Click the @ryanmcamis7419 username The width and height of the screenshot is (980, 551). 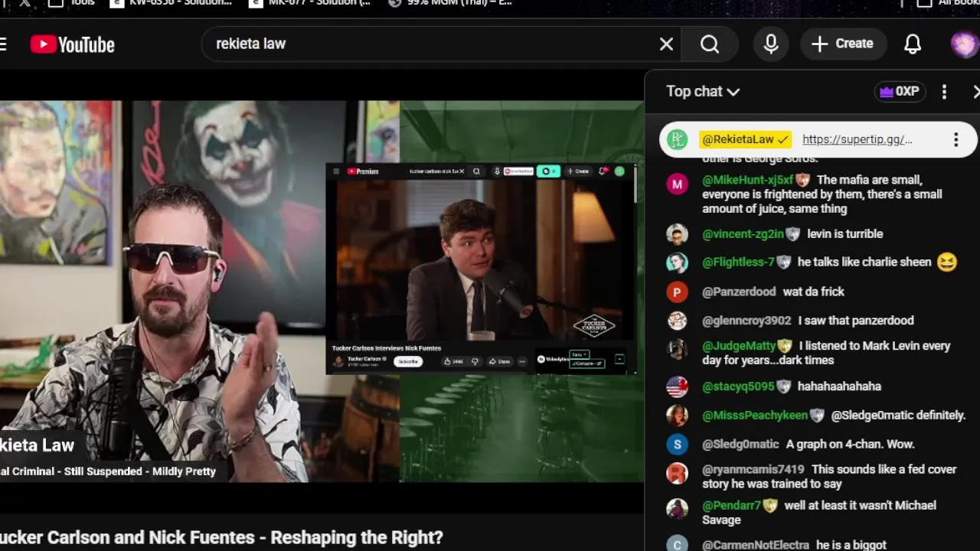coord(753,469)
